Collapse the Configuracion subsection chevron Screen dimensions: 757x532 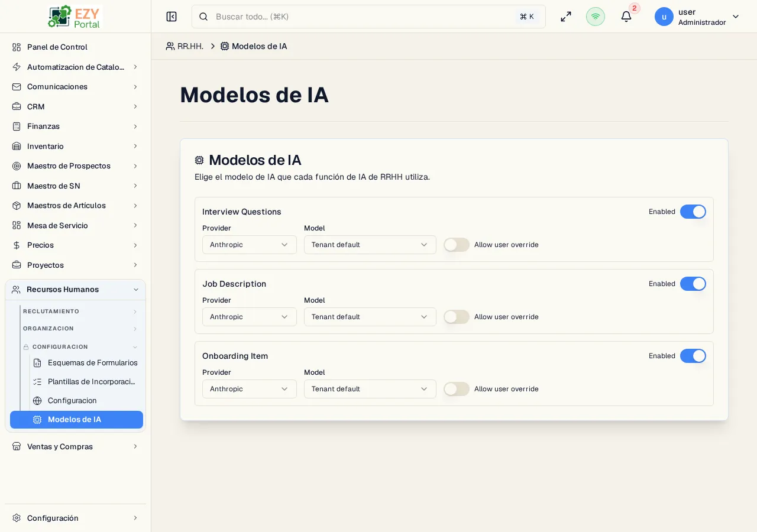click(135, 347)
